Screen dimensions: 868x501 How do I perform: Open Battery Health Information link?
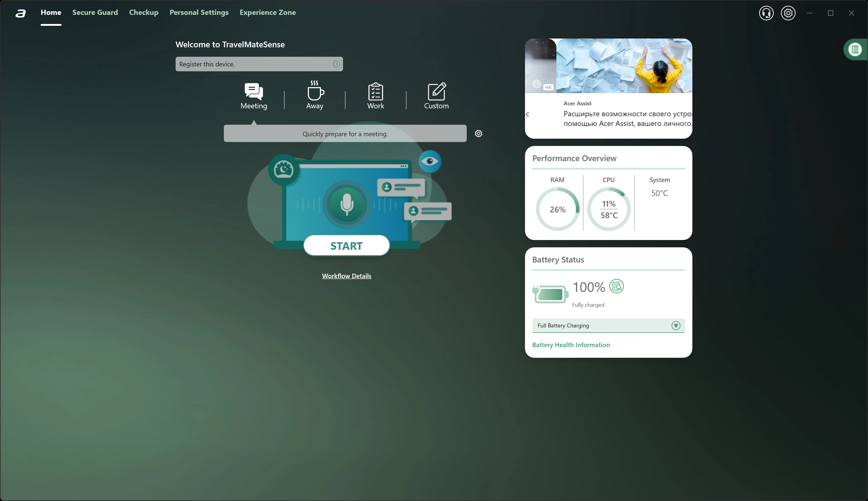(x=570, y=345)
